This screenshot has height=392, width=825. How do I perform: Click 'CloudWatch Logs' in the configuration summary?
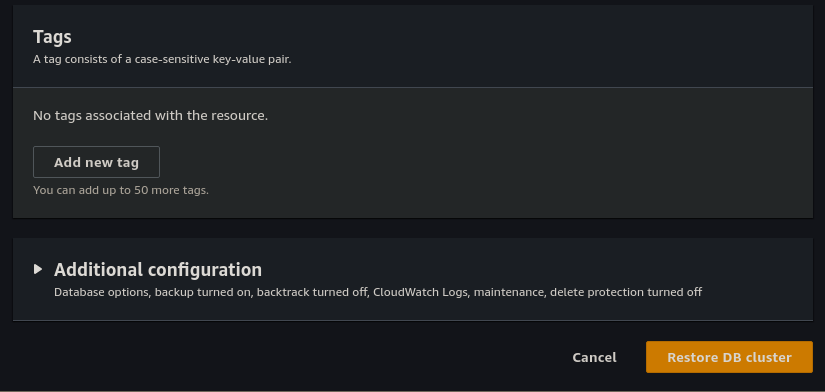pyautogui.click(x=420, y=292)
